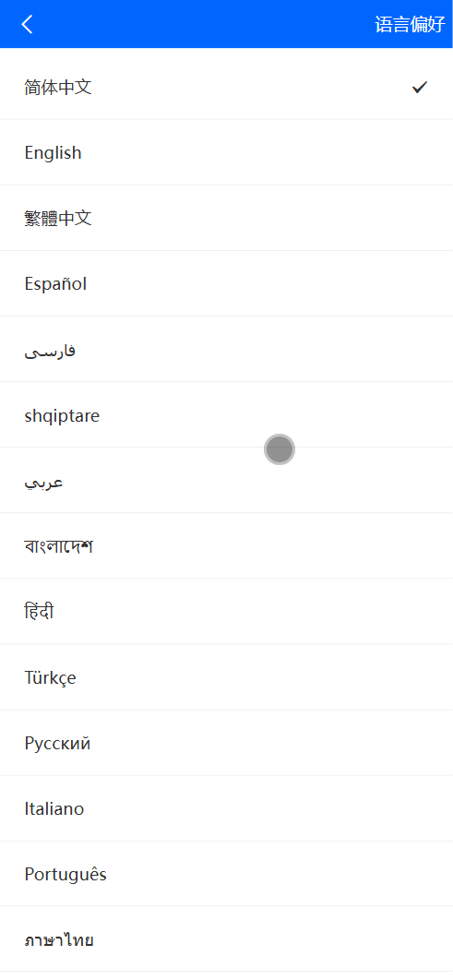Viewport: 453px width, 980px height.
Task: Switch to Italiano language
Action: pyautogui.click(x=226, y=808)
